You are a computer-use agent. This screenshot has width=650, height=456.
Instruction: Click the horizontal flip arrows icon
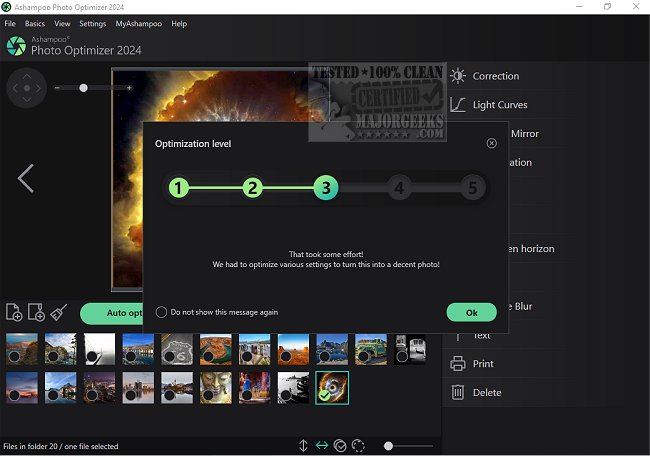pyautogui.click(x=322, y=446)
